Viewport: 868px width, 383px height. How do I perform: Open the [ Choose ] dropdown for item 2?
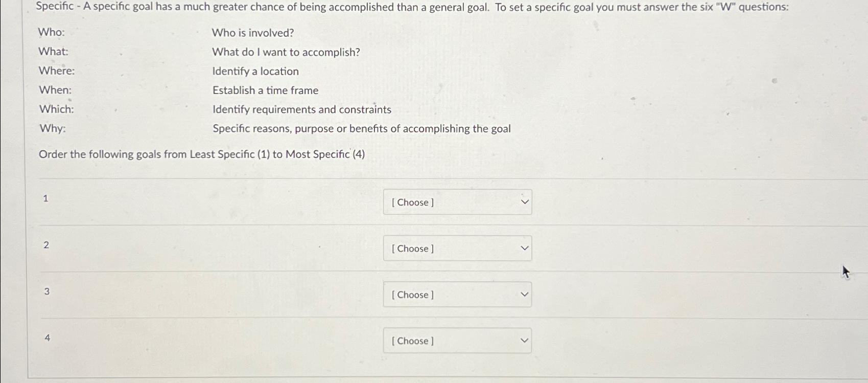tap(457, 248)
